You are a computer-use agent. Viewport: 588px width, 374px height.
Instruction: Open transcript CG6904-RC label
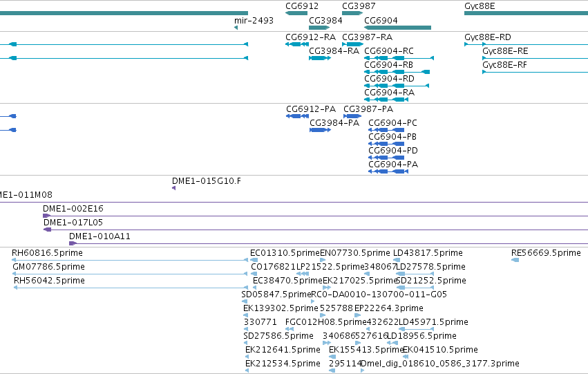coord(389,50)
